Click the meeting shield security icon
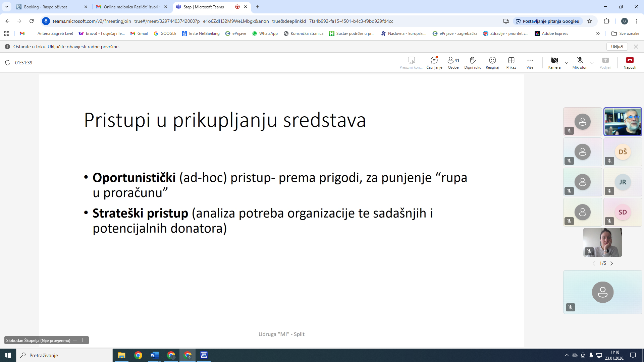This screenshot has width=644, height=362. tap(8, 63)
